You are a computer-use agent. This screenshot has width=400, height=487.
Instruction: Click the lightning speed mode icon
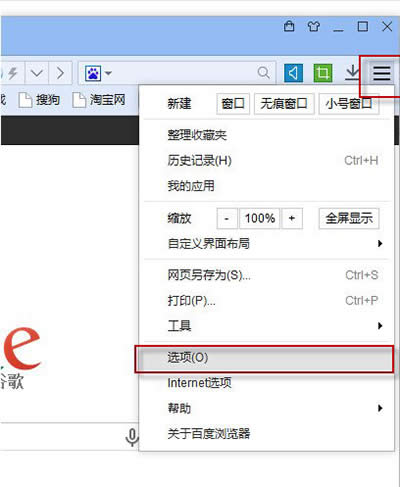(x=12, y=73)
